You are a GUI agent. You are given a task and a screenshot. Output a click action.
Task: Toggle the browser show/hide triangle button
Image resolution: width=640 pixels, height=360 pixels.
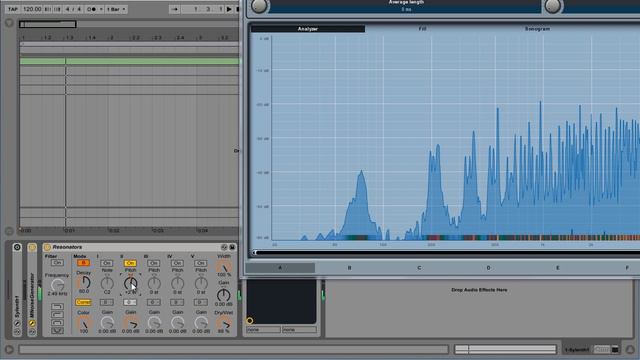pos(9,23)
